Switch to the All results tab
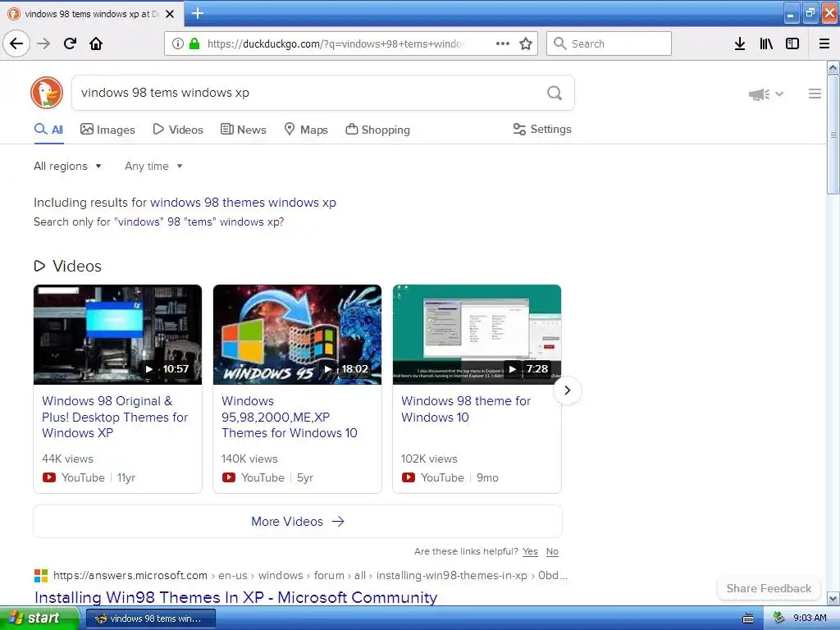The height and width of the screenshot is (630, 840). click(x=48, y=130)
